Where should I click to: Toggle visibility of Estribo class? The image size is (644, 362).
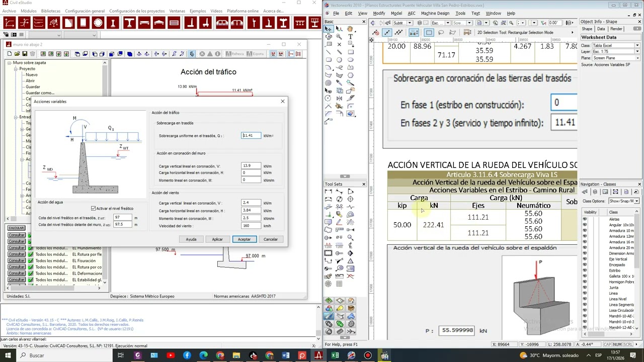pyautogui.click(x=585, y=270)
